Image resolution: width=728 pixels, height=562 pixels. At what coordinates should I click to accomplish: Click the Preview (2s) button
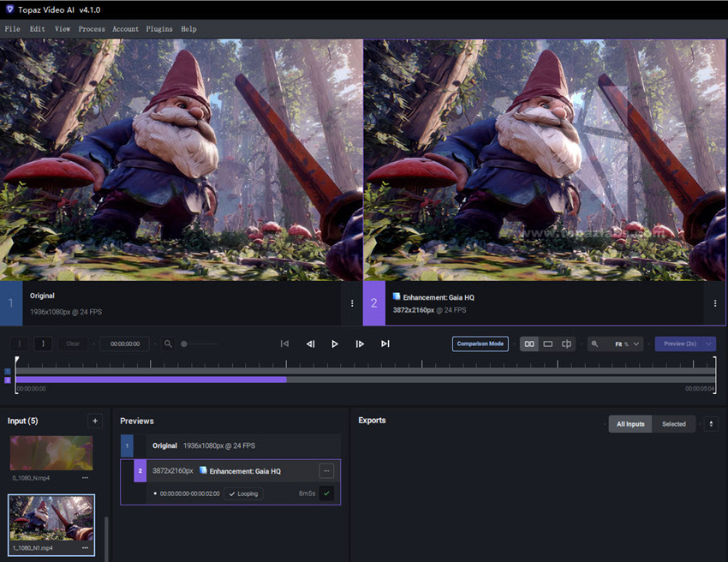pyautogui.click(x=680, y=344)
